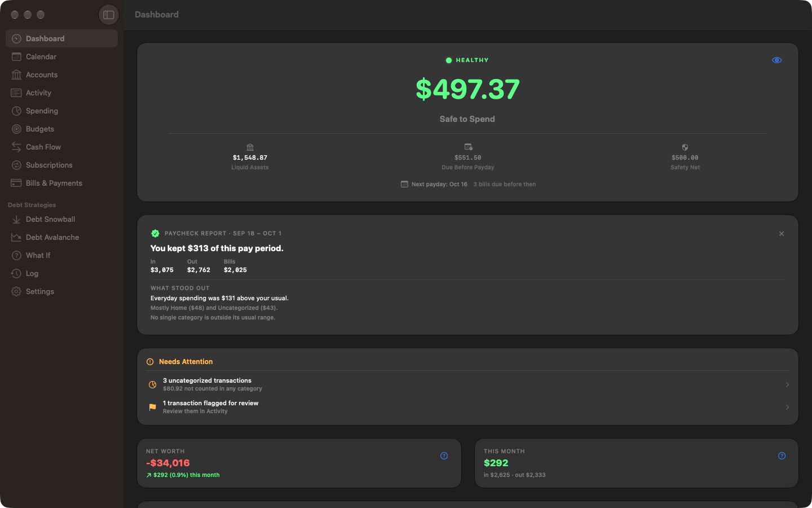The height and width of the screenshot is (508, 812).
Task: Click '3 bills due before then' text
Action: click(505, 185)
